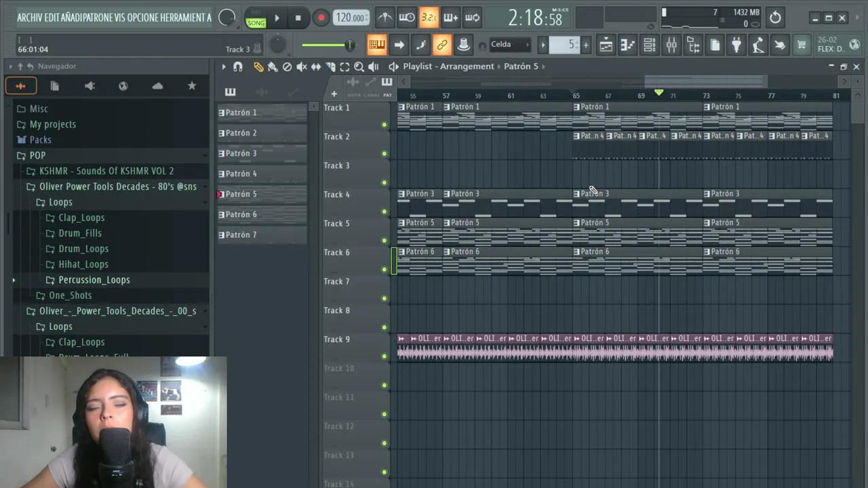This screenshot has width=868, height=488.
Task: Select the Zoom magnifier tool in Playlist
Action: (x=359, y=66)
